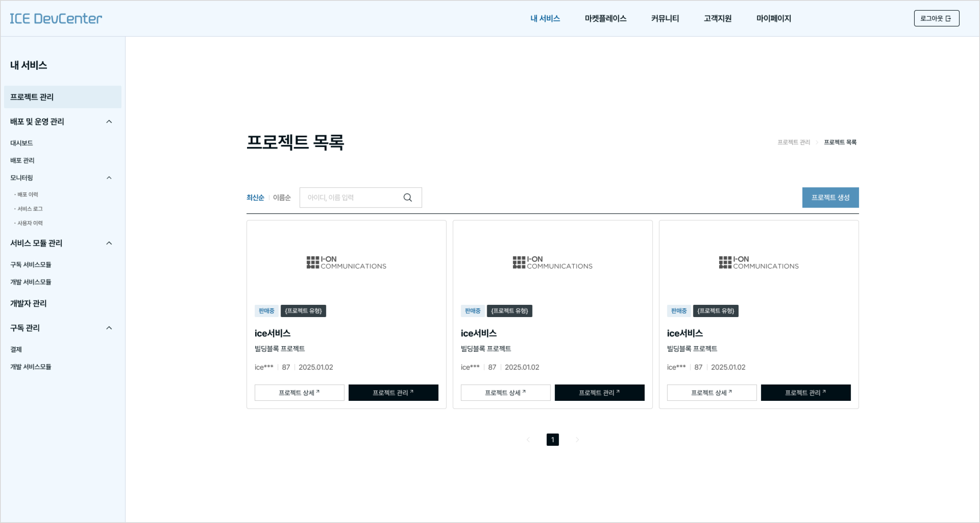Click the external link arrow on last 프로젝트 관리 button
Viewport: 980px width, 523px height.
point(824,390)
